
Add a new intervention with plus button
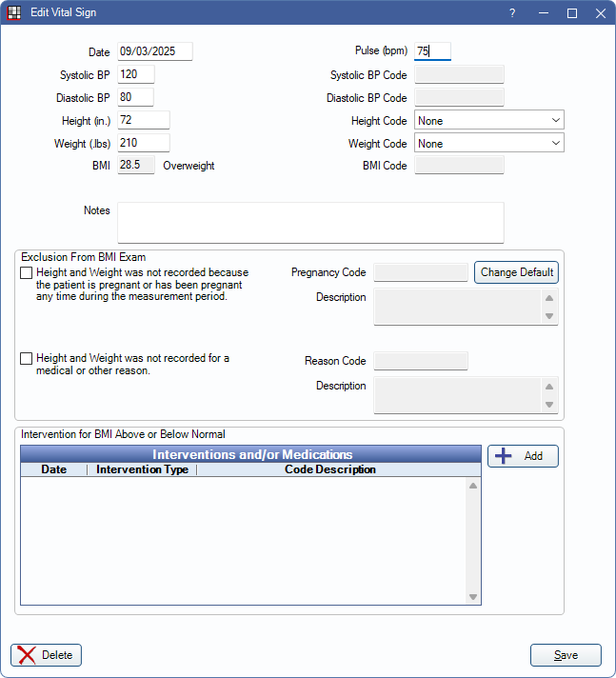point(523,456)
